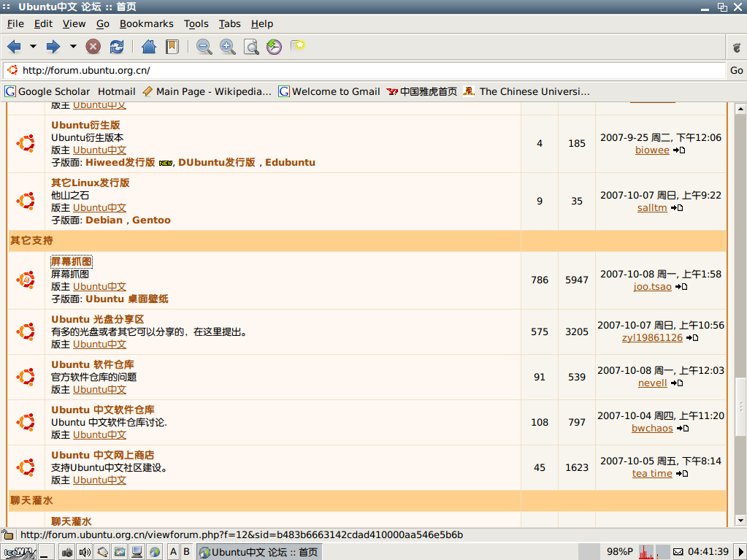View latest post icon next to zyl19861126
This screenshot has width=747, height=560.
pos(692,338)
